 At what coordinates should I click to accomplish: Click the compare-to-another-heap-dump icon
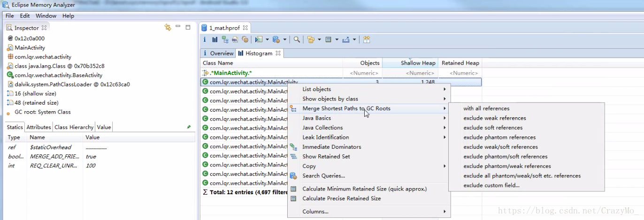pos(367,40)
